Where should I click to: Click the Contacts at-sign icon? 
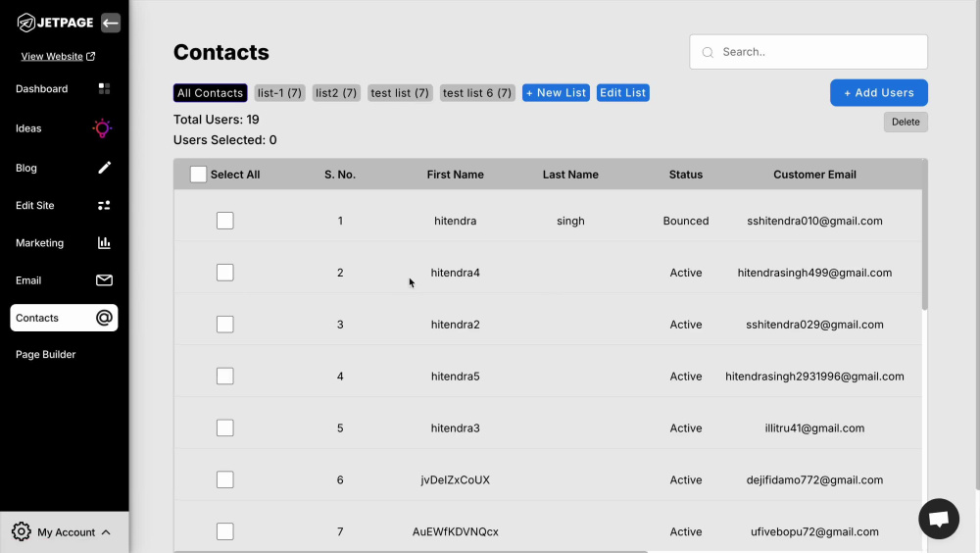(105, 318)
